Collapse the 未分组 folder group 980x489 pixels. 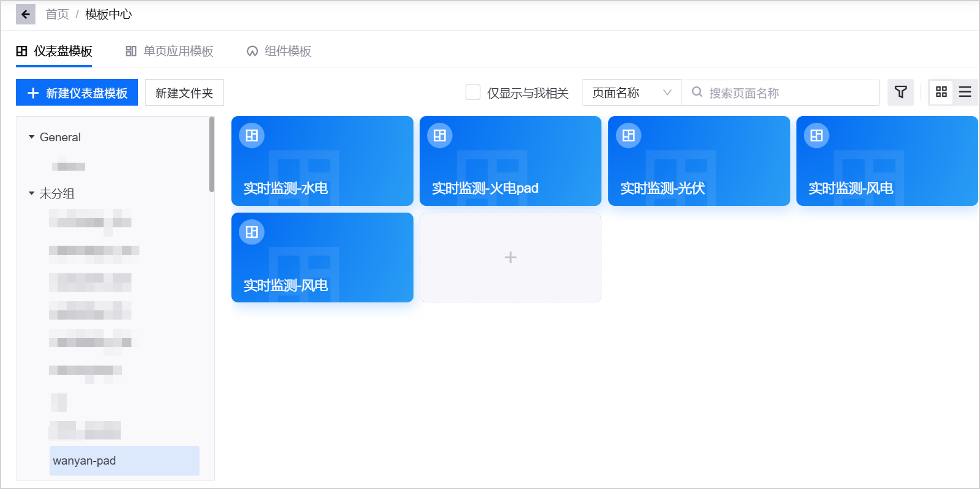pyautogui.click(x=32, y=193)
